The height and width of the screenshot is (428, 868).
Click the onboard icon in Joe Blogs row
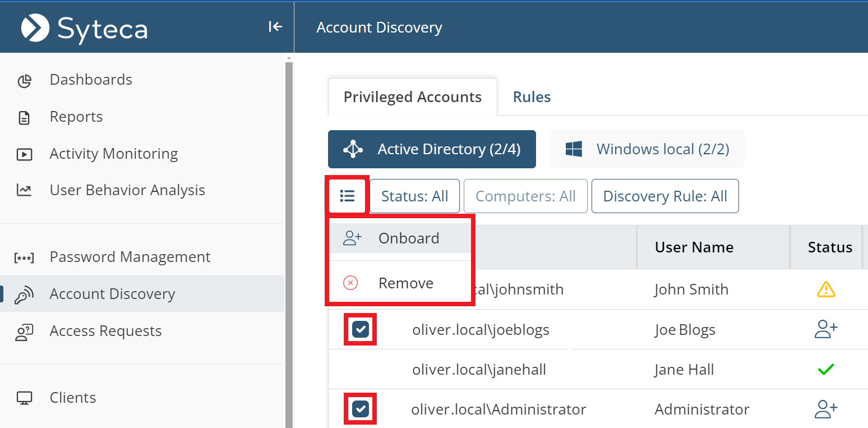825,329
